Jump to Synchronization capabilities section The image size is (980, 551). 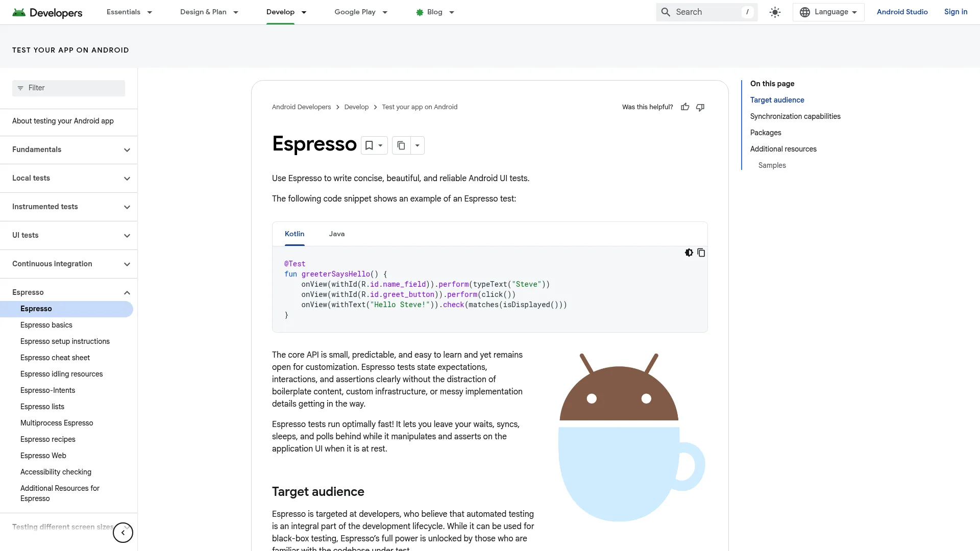795,116
